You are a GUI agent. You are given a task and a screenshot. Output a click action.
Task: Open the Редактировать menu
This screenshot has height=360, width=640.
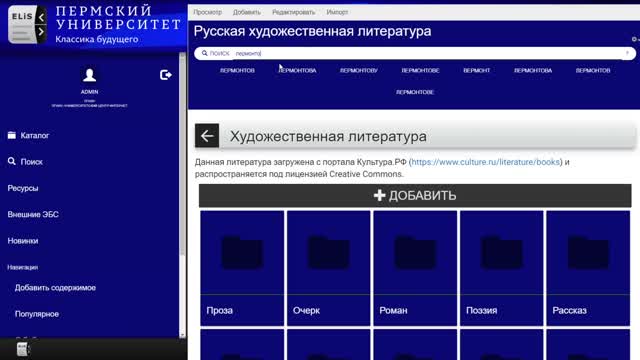pos(293,12)
